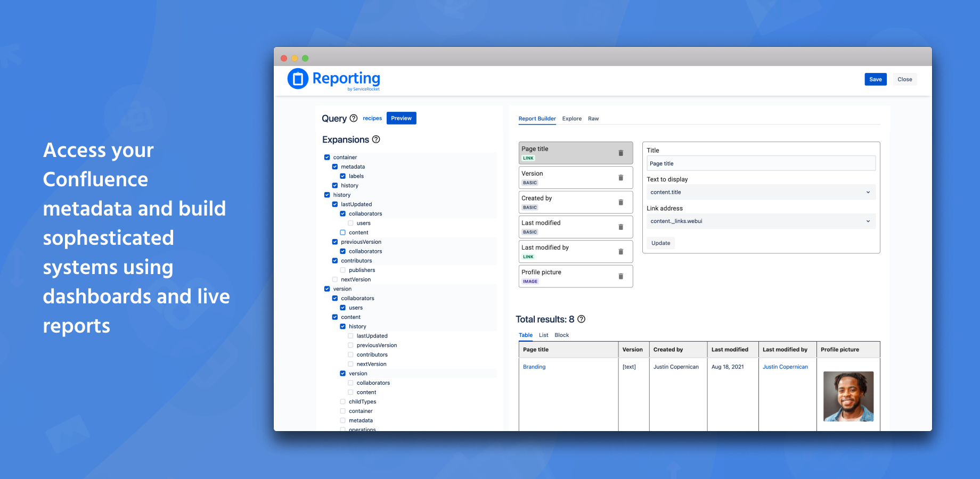Viewport: 980px width, 479px height.
Task: Open the Text to display dropdown
Action: (x=761, y=192)
